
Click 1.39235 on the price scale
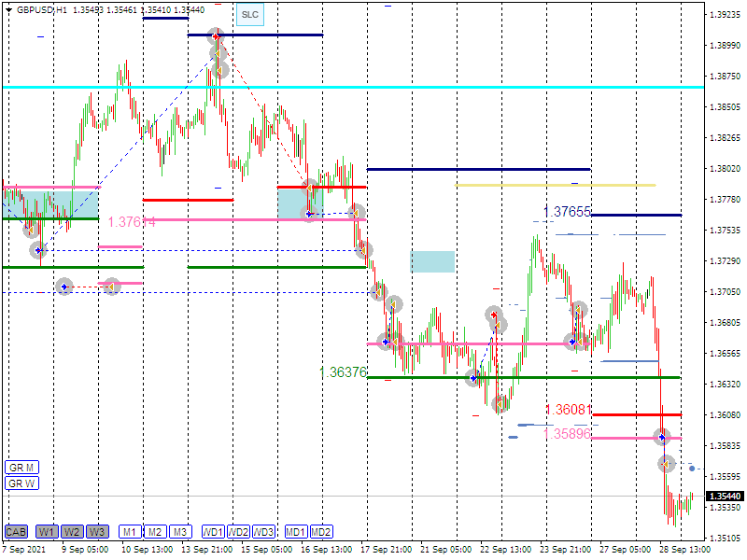[x=726, y=15]
